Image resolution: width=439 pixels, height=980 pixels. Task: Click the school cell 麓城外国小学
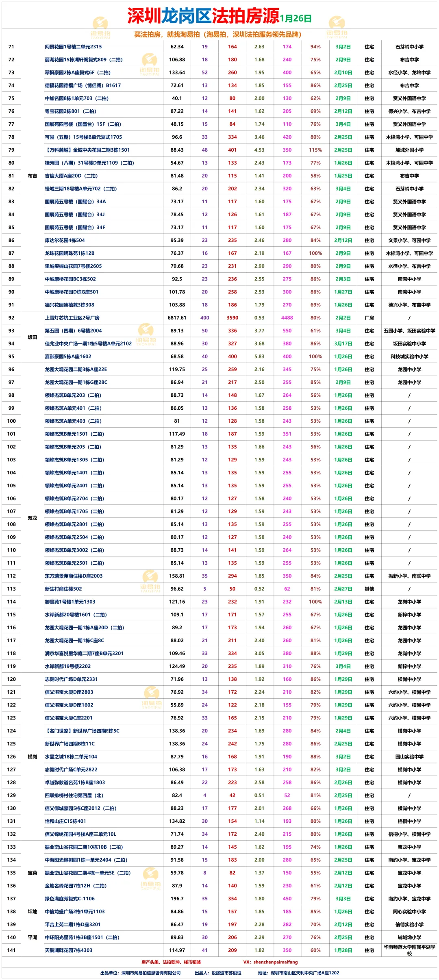[409, 150]
